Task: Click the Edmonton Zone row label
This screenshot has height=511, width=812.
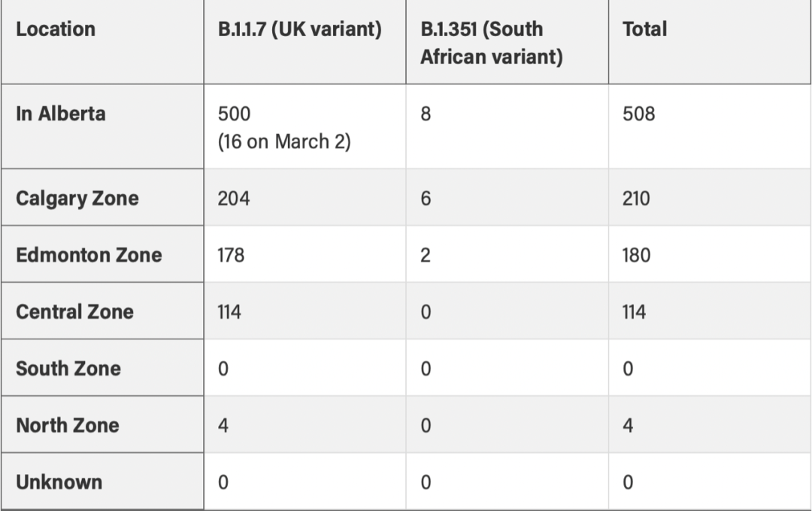Action: click(89, 255)
